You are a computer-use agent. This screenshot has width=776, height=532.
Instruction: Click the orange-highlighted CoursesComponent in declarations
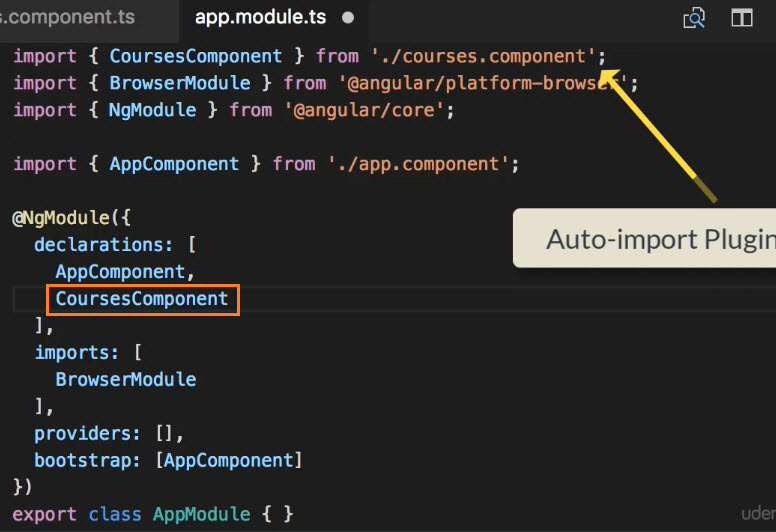[x=142, y=299]
